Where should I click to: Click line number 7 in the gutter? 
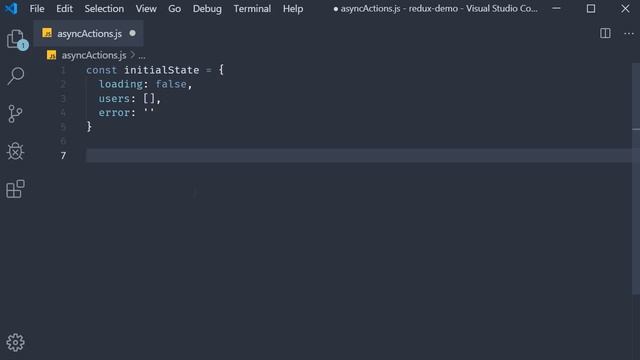[x=63, y=156]
